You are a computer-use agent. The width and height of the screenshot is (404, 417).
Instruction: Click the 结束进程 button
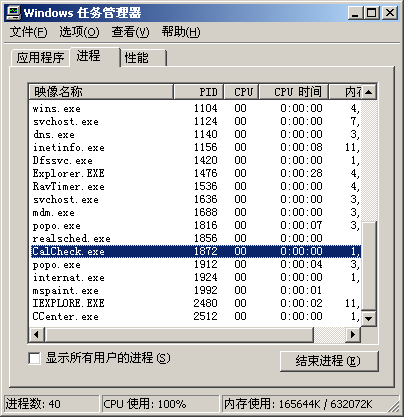coord(329,361)
